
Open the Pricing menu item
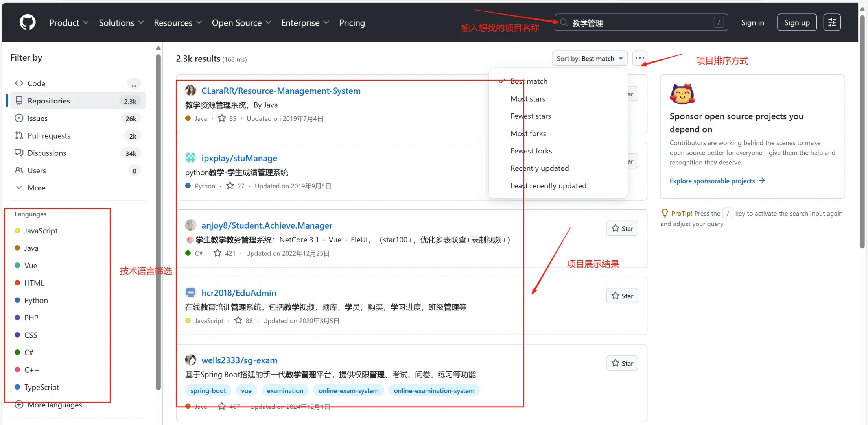(352, 22)
